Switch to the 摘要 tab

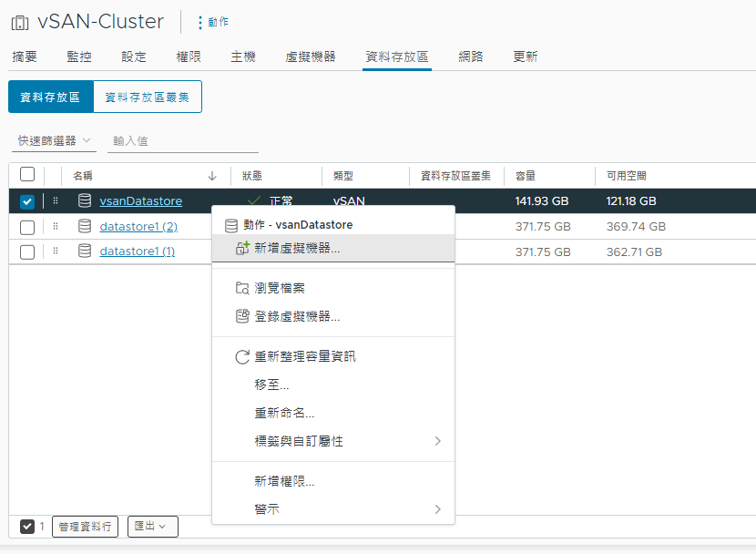(x=25, y=56)
